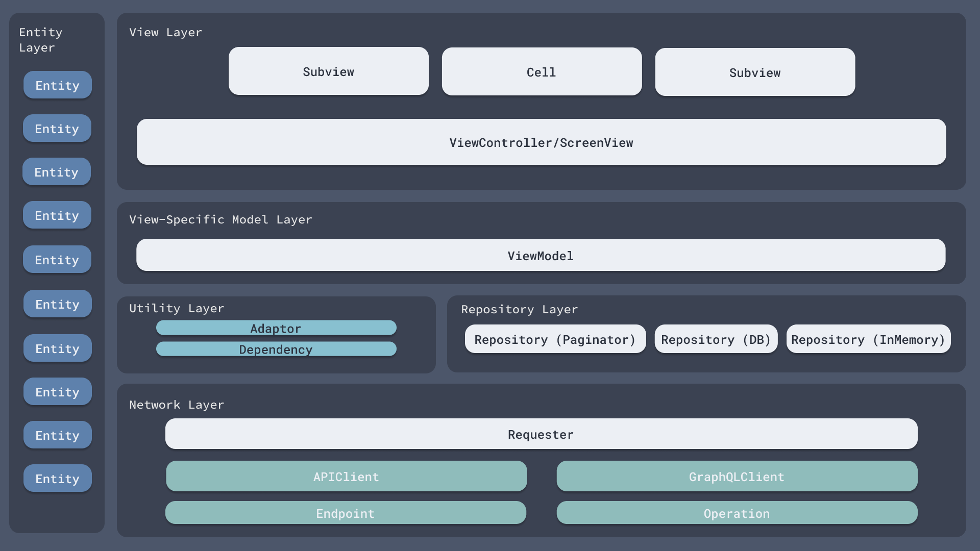
Task: Select Repository (Paginator) box
Action: click(x=555, y=339)
